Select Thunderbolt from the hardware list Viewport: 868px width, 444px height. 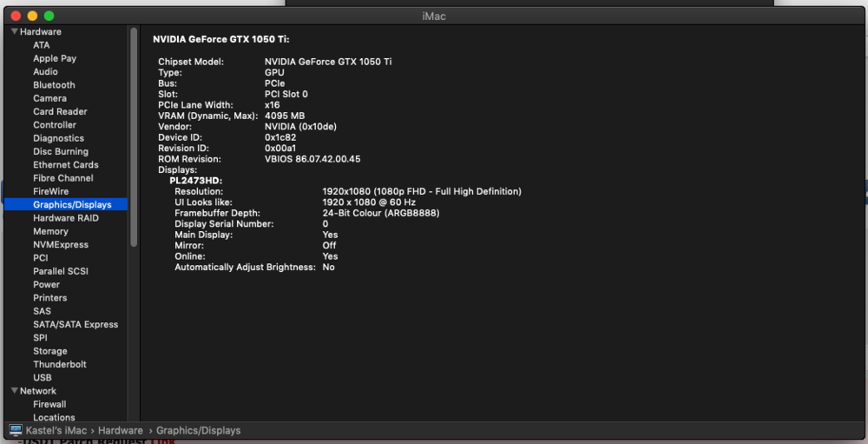[x=59, y=364]
